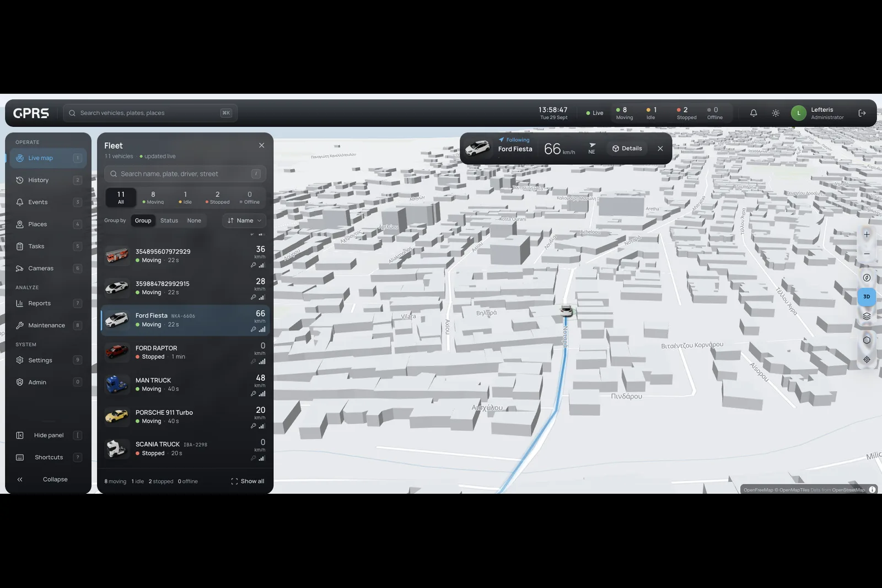882x588 pixels.
Task: Focus the global vehicle search field
Action: [x=150, y=113]
